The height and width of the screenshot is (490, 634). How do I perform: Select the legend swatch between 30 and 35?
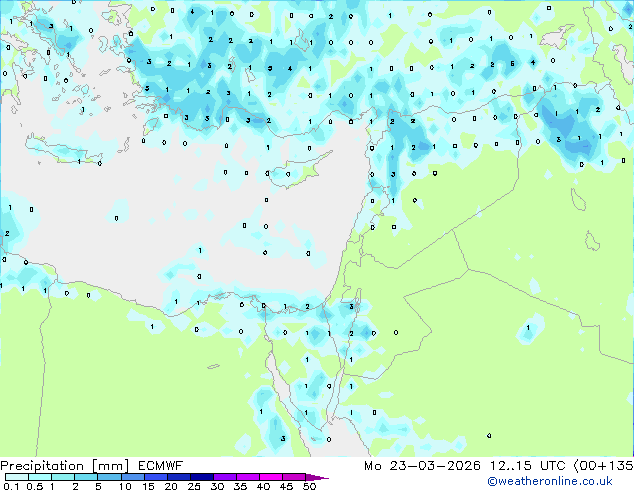(225, 477)
